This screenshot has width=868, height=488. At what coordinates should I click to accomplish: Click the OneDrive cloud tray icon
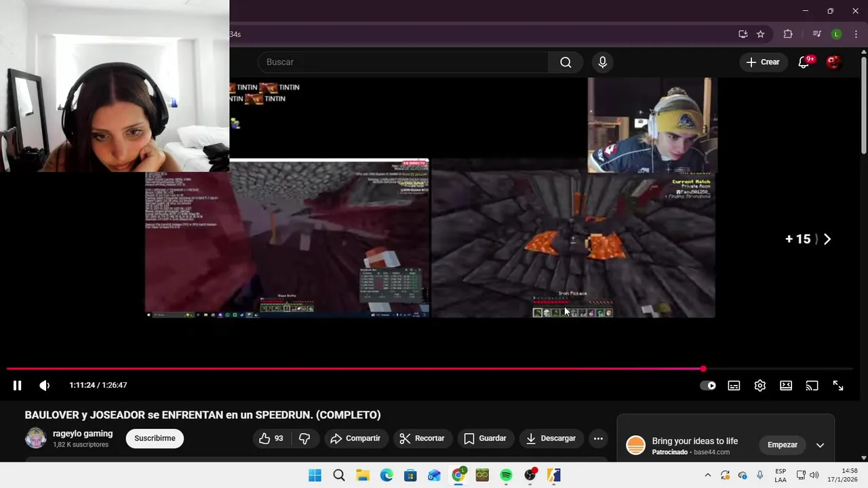pyautogui.click(x=743, y=475)
